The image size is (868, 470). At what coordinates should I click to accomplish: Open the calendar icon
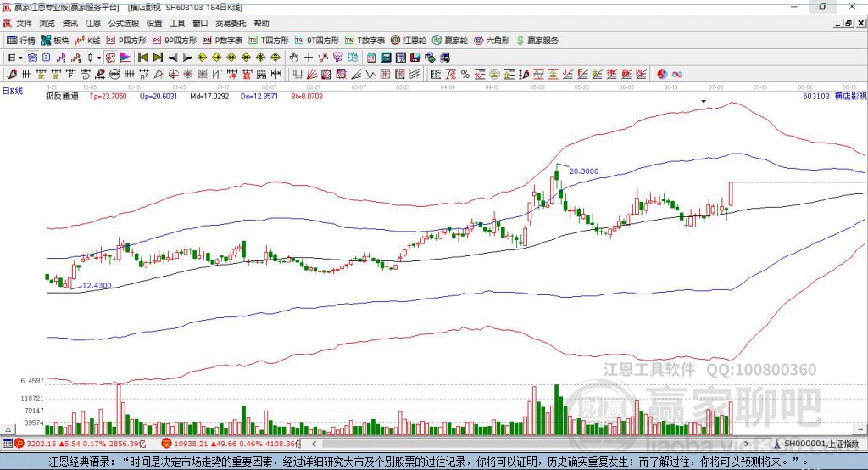coord(371,58)
